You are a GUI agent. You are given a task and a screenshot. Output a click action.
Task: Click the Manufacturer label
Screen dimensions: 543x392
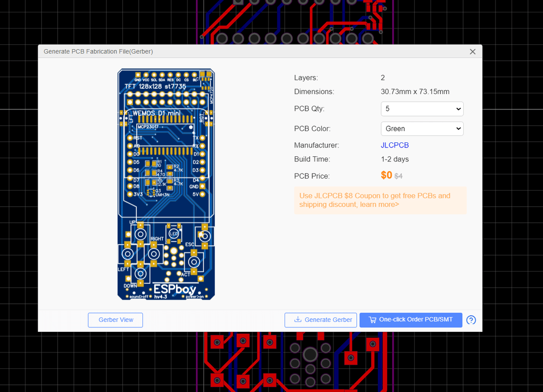[316, 145]
